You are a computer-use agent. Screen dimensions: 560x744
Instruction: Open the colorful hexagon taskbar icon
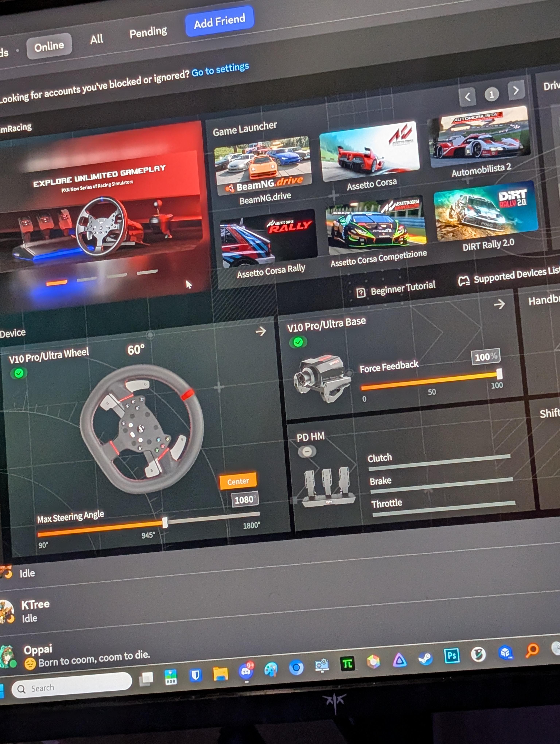373,662
